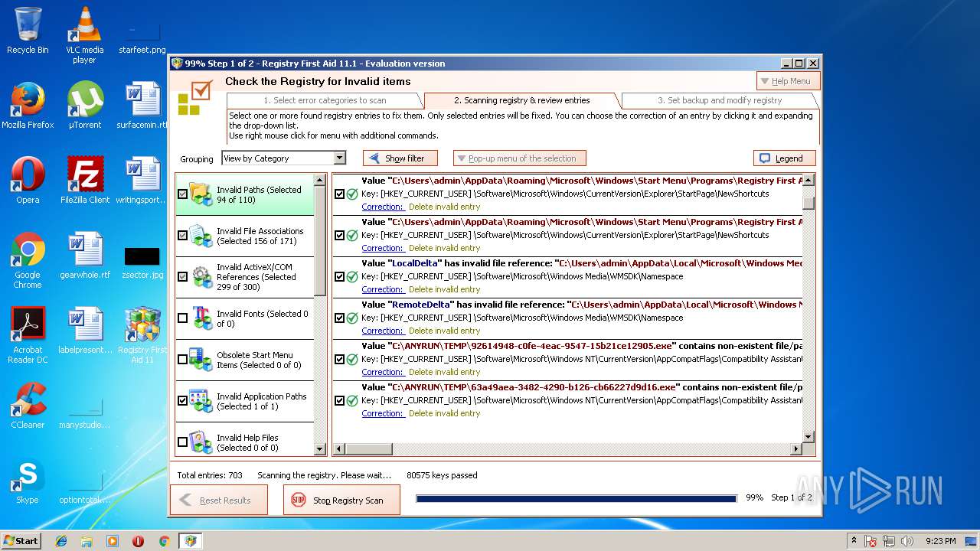Click Correction link on 63a49aea exe entry
This screenshot has width=980, height=551.
tap(382, 413)
